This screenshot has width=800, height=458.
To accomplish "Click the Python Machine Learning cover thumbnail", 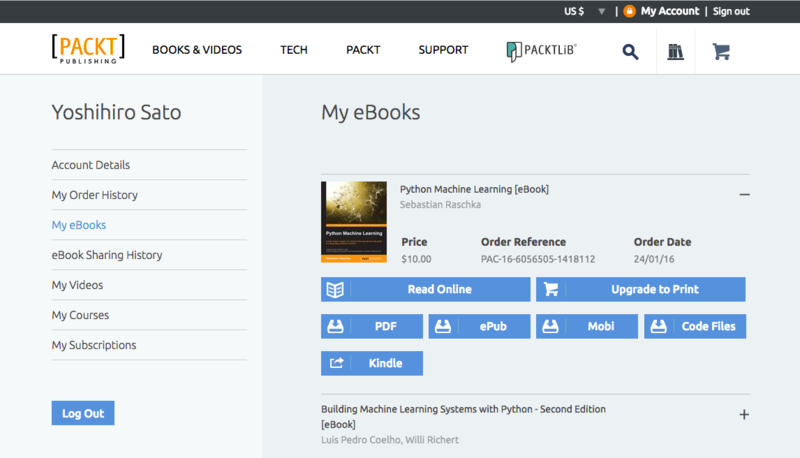I will point(354,222).
